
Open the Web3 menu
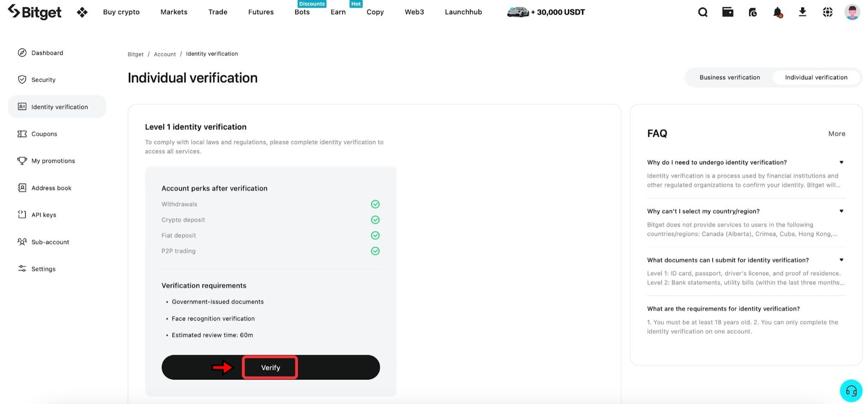415,12
